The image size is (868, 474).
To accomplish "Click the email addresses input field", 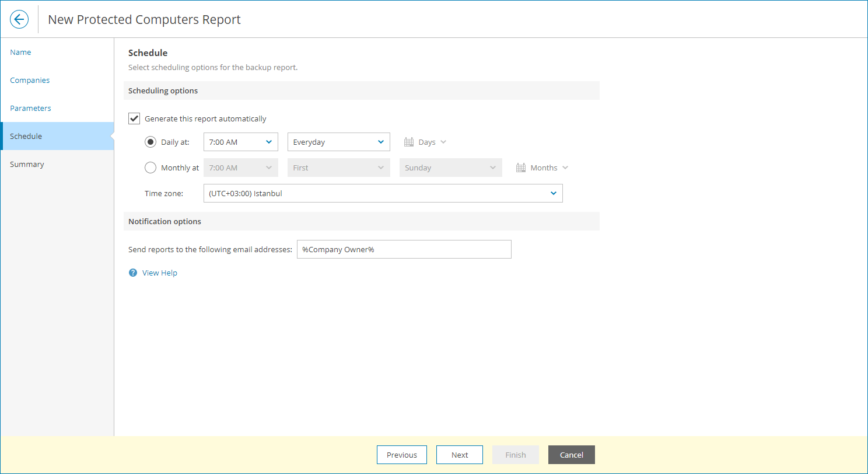I will pyautogui.click(x=404, y=249).
